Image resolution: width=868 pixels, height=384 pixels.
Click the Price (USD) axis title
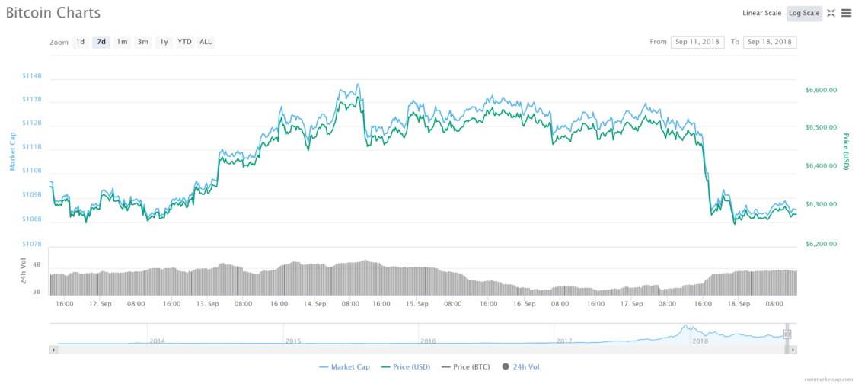845,152
